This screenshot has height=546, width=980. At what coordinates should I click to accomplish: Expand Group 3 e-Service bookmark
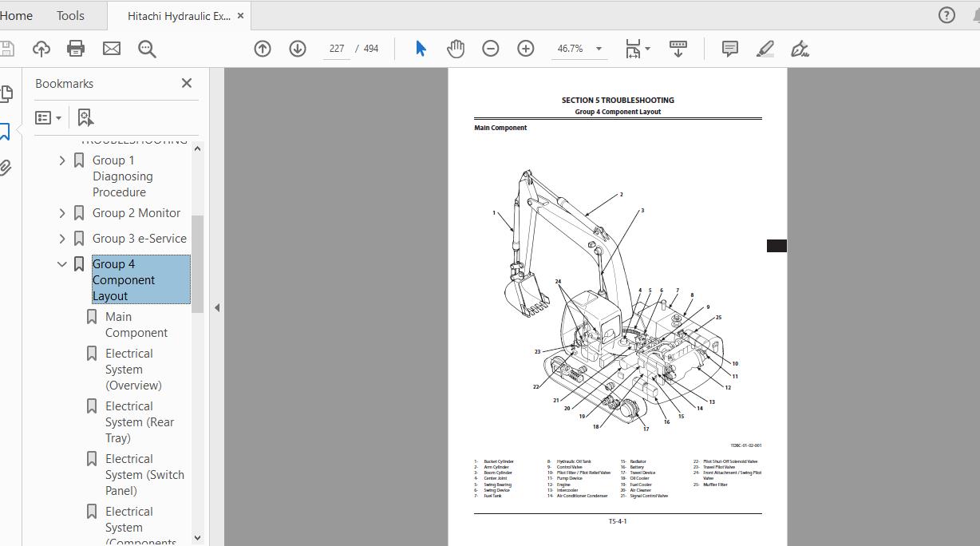point(62,239)
